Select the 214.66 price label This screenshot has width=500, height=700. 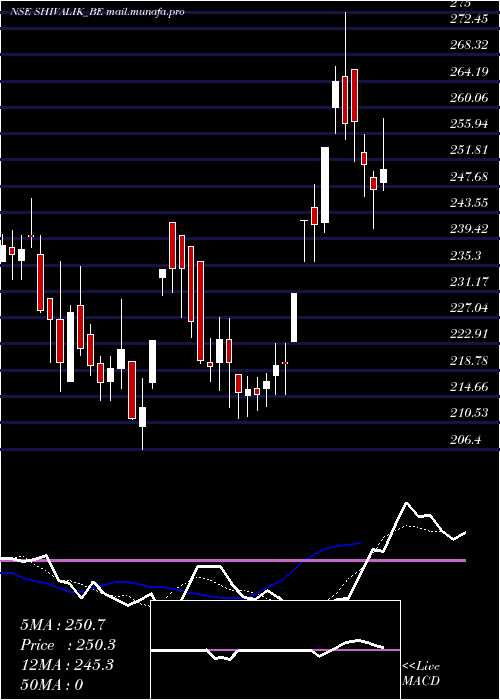tap(469, 387)
